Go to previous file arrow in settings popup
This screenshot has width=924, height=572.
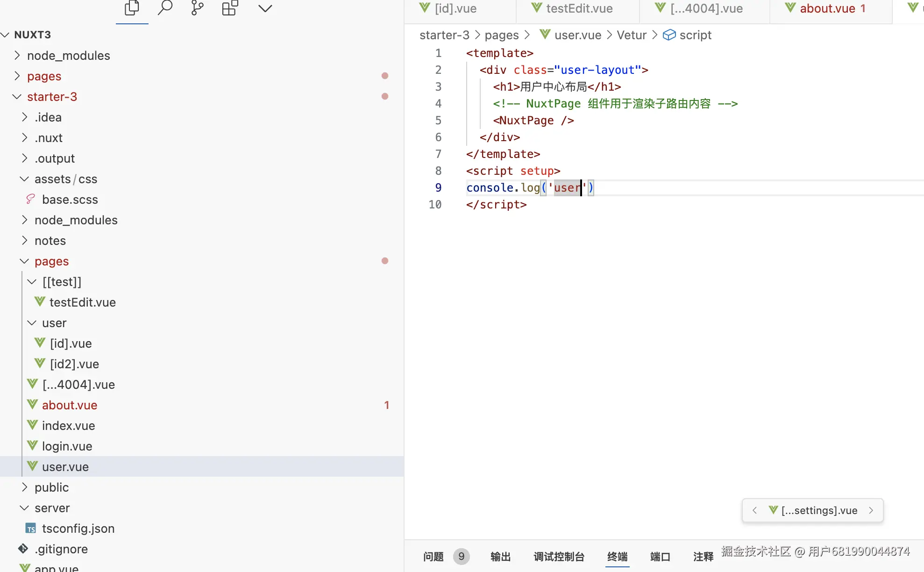pyautogui.click(x=754, y=510)
